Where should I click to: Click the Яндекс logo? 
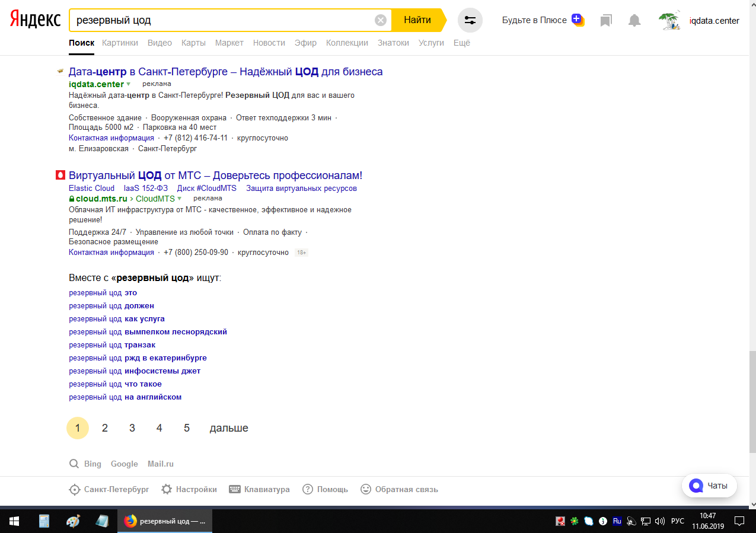tap(34, 20)
